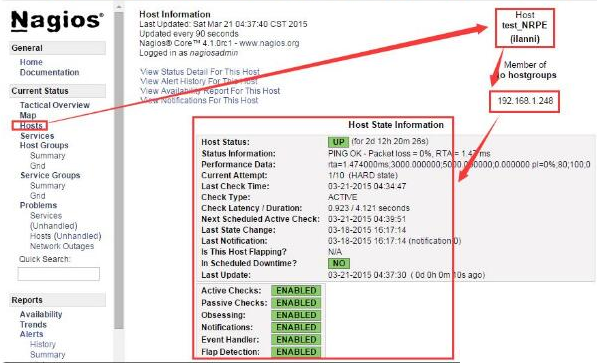Open View Availability Report For This Host
The image size is (599, 363).
[x=210, y=91]
